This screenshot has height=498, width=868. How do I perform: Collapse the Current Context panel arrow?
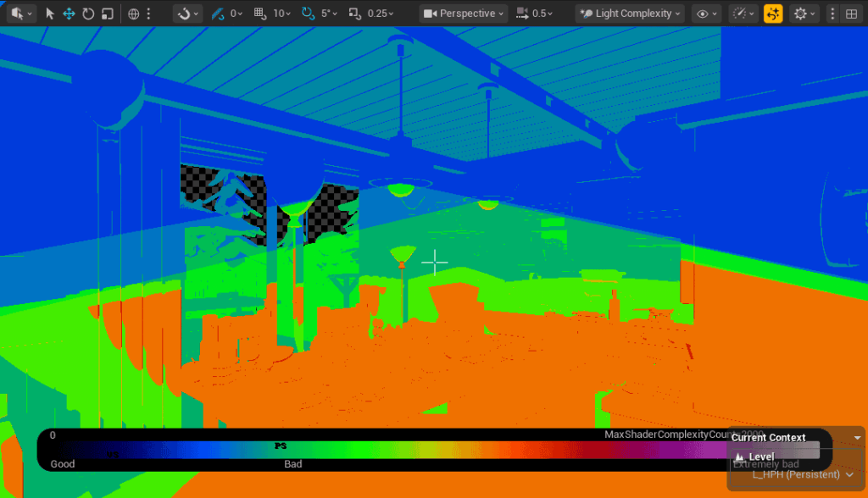[x=857, y=438]
